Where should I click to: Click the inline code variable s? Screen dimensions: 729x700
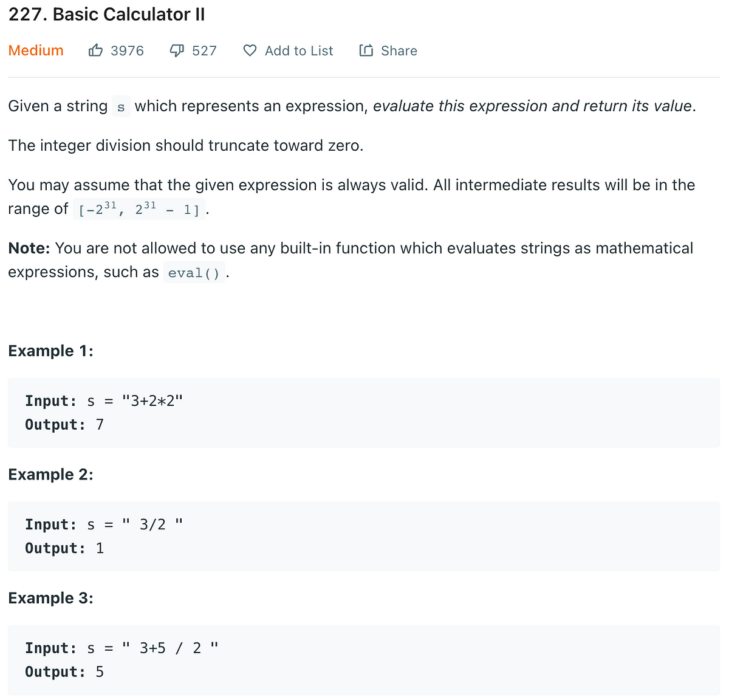(x=121, y=108)
